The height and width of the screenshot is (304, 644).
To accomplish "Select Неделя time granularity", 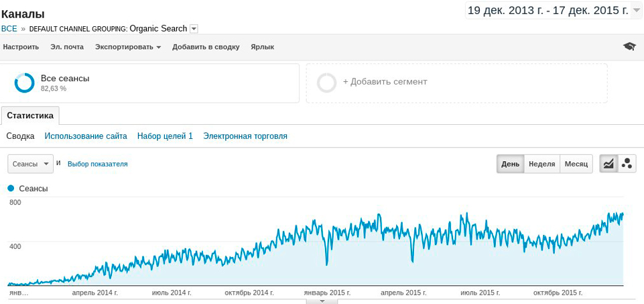I will tap(541, 164).
